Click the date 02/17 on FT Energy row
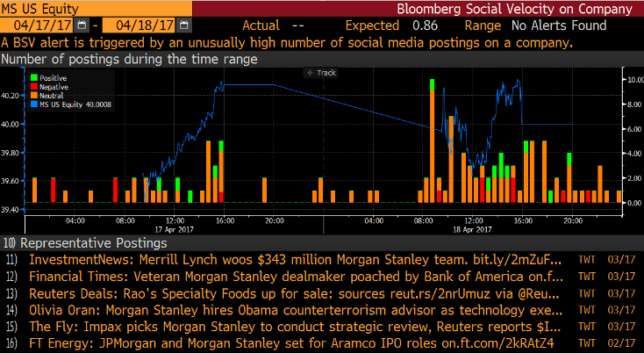644x353 pixels. point(621,342)
